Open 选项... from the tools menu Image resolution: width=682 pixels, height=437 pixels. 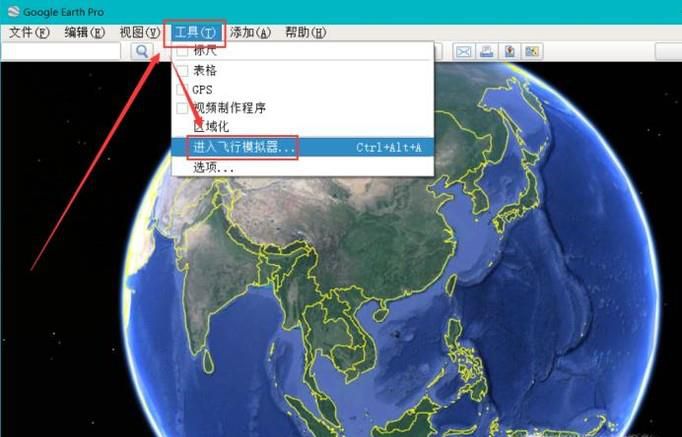point(303,167)
